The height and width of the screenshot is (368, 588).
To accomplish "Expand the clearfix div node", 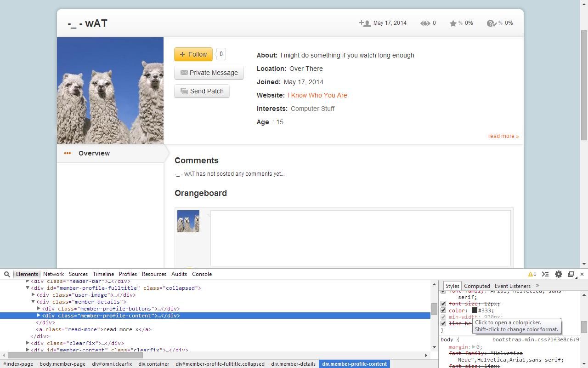I will 28,343.
